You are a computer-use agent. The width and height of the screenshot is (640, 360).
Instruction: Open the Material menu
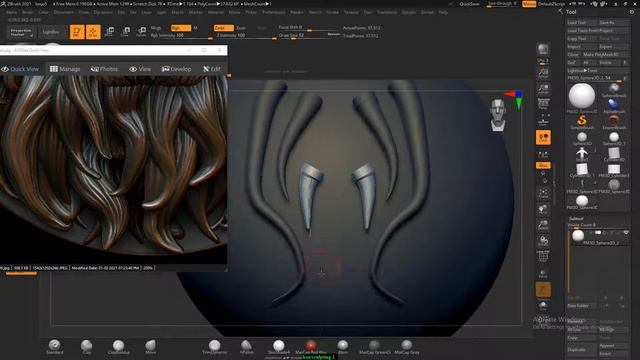(216, 12)
